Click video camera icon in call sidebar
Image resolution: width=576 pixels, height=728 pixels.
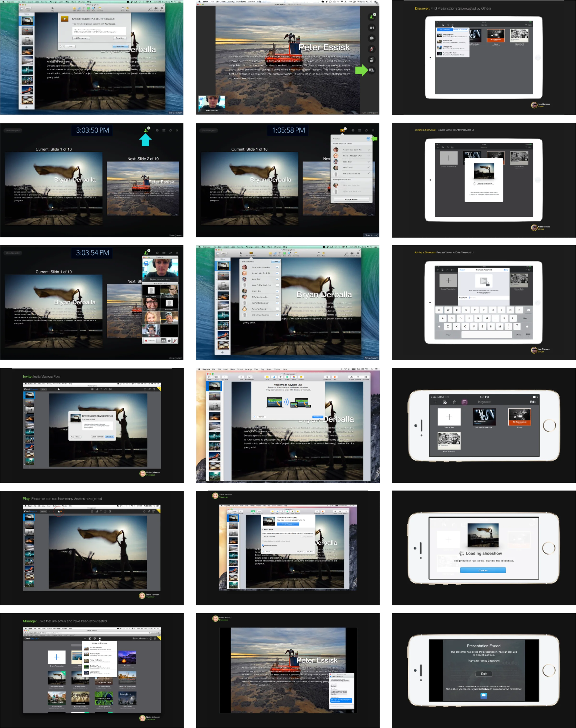371,28
